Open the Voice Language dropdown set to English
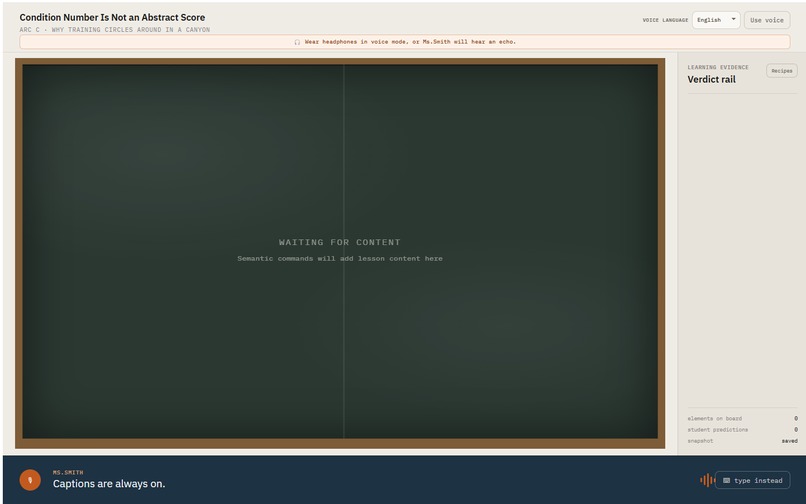Viewport: 806px width, 504px height. pyautogui.click(x=716, y=20)
